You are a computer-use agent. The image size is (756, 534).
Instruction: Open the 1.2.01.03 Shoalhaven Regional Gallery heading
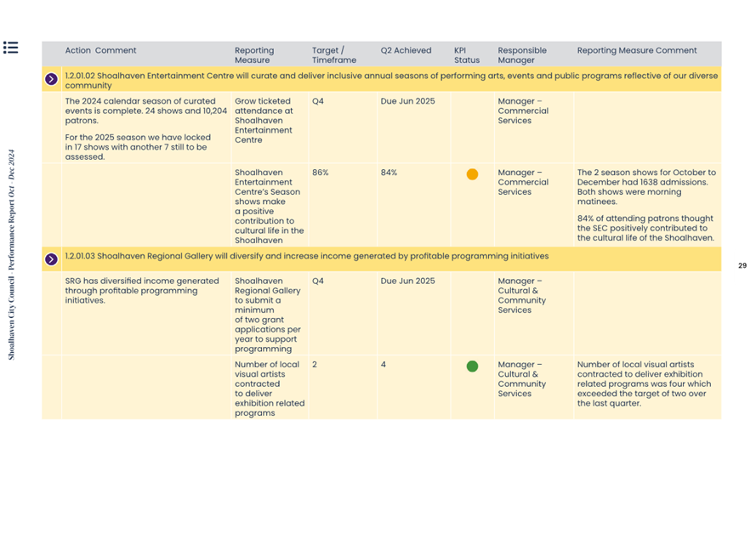(x=306, y=256)
